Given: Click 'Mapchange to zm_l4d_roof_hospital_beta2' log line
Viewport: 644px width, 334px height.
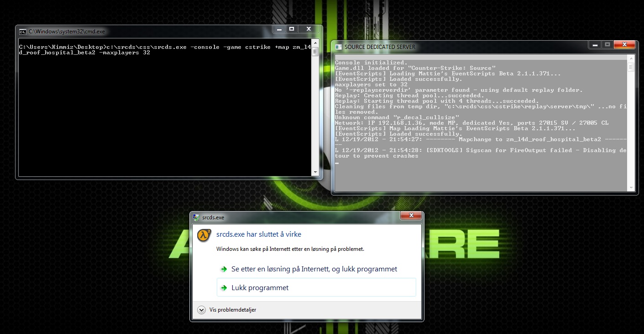Looking at the screenshot, I should click(x=481, y=142).
